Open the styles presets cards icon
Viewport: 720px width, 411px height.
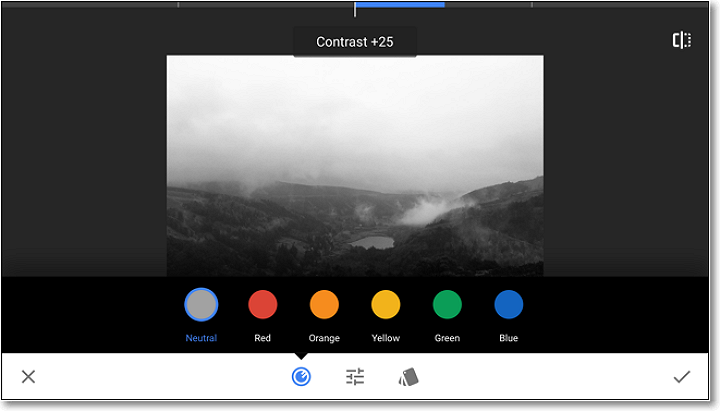coord(408,377)
